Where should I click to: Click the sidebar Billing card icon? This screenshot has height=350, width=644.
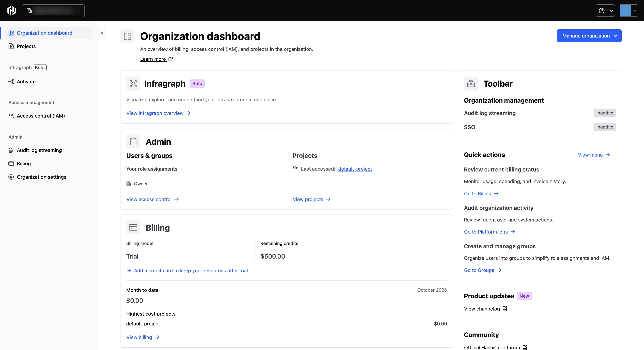click(x=11, y=163)
